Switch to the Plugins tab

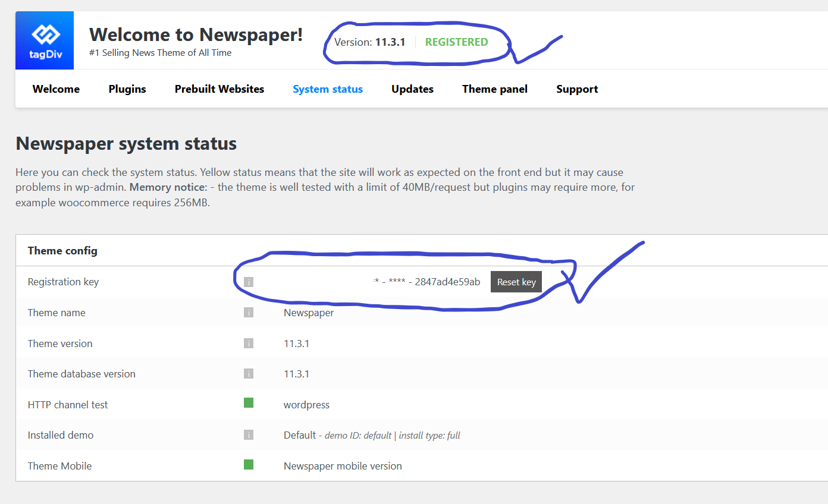coord(127,89)
